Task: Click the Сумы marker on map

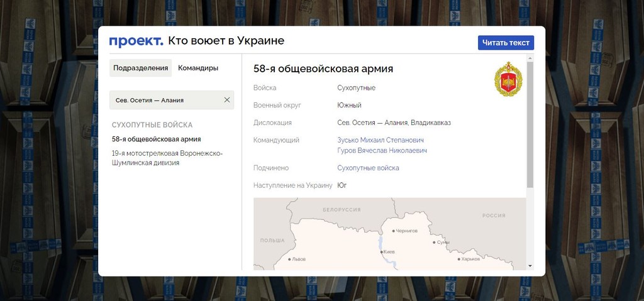Action: tap(434, 243)
